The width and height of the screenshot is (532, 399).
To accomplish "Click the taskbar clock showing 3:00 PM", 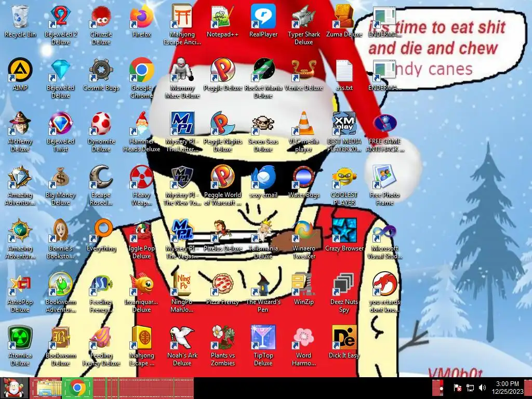I will [x=508, y=388].
